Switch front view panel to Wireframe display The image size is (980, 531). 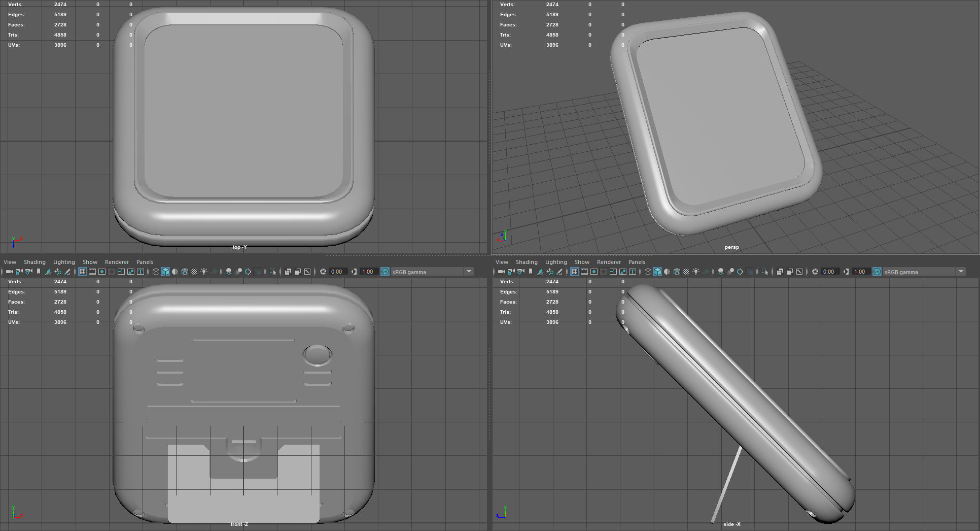(x=156, y=272)
